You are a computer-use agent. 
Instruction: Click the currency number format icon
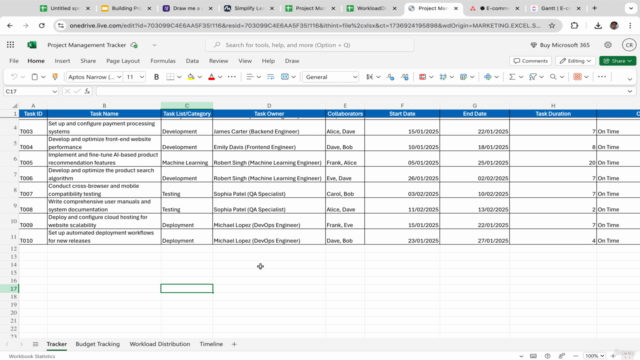[369, 77]
